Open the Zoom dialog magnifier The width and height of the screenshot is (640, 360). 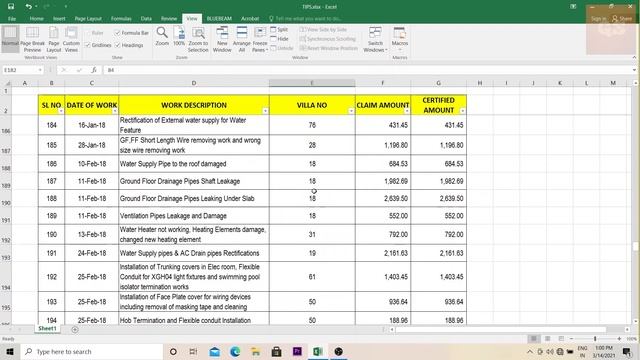pos(162,37)
